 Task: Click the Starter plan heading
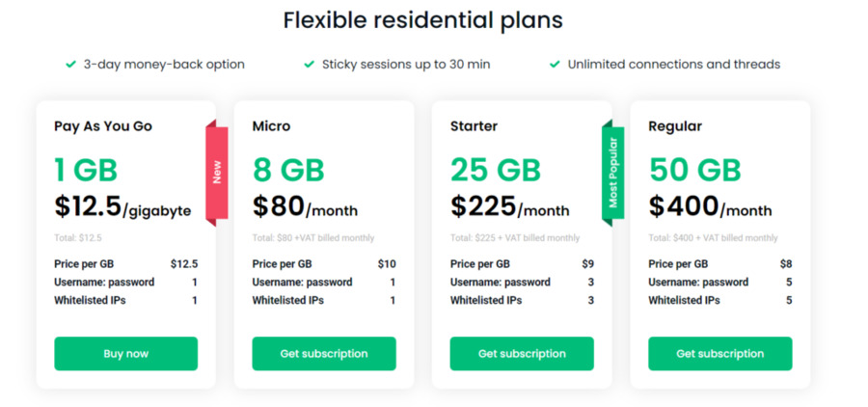coord(474,126)
